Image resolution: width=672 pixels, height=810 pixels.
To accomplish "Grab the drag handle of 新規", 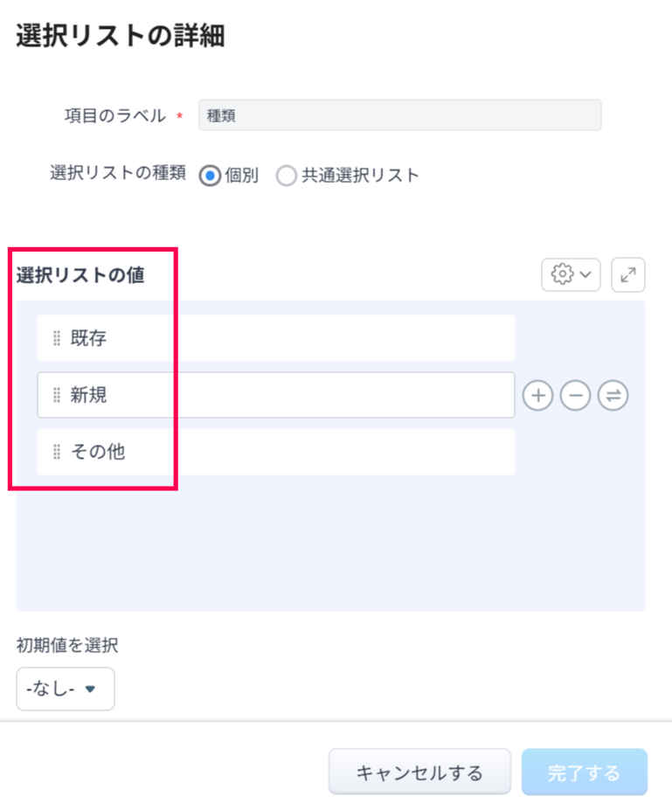I will (x=57, y=395).
